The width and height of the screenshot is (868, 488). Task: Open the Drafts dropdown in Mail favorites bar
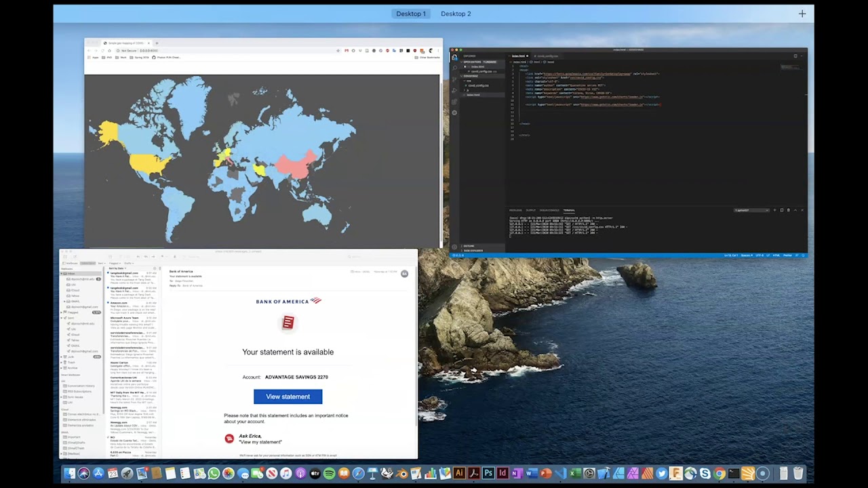click(x=129, y=263)
